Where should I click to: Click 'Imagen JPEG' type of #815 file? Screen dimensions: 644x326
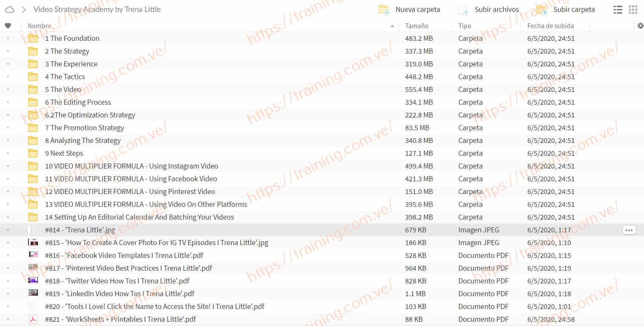coord(479,243)
